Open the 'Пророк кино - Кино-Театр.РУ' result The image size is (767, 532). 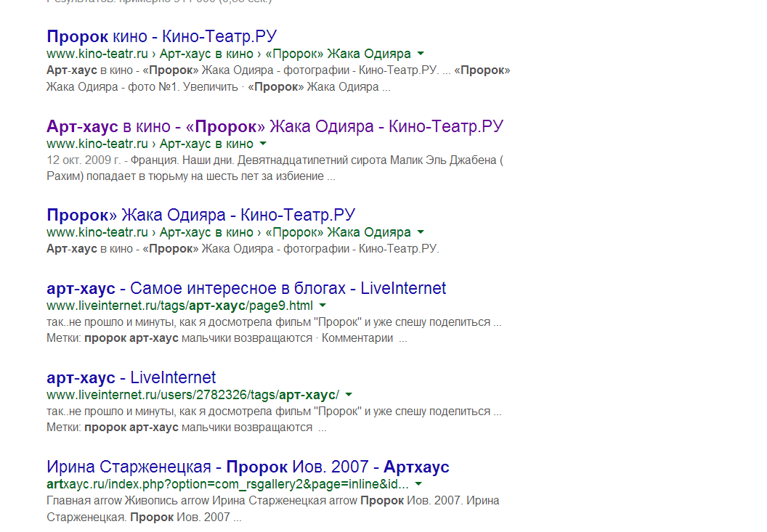162,36
